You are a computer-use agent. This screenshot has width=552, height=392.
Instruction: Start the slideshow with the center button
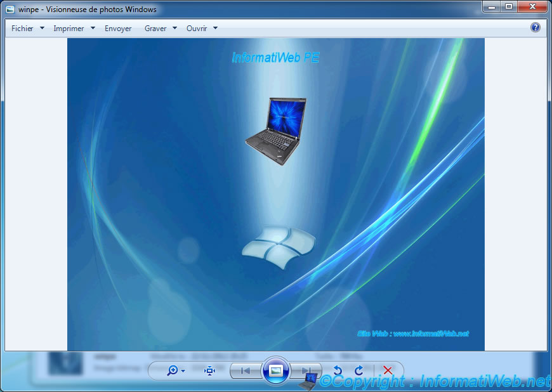(x=277, y=370)
